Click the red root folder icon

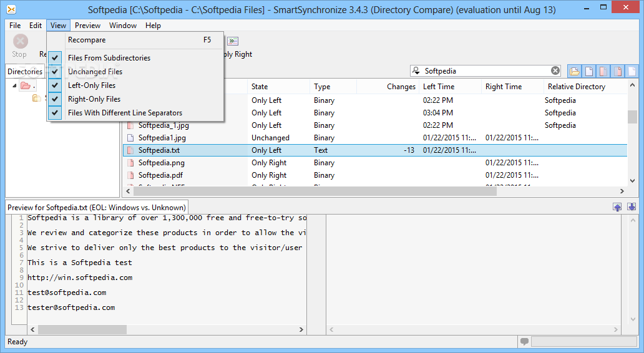[x=26, y=85]
